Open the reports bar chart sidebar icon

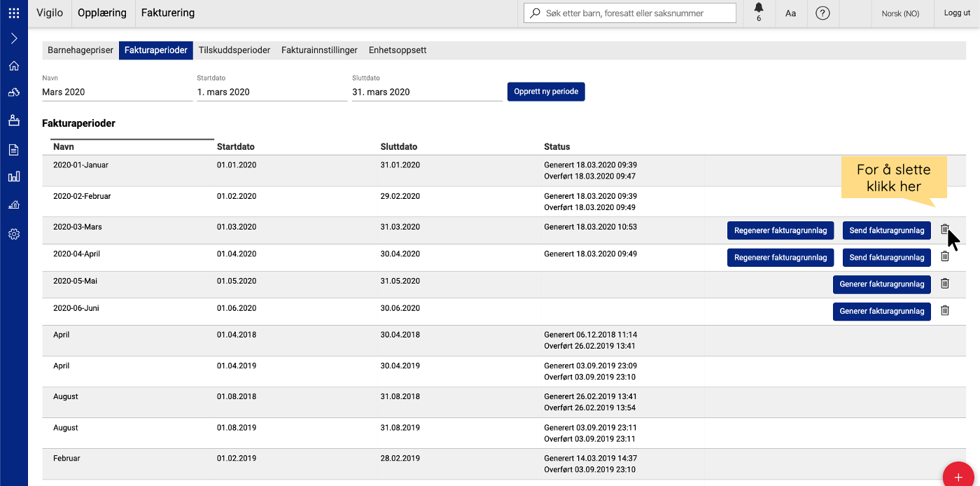pos(13,176)
